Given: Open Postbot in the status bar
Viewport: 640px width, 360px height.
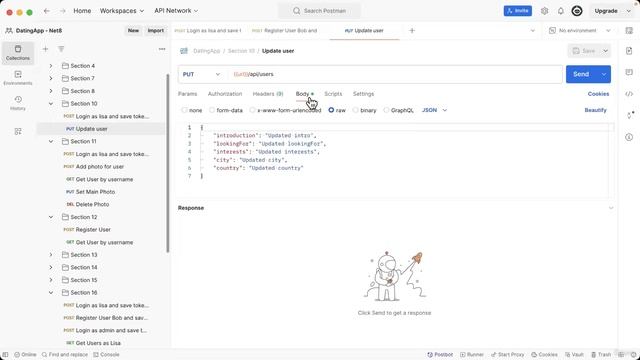Looking at the screenshot, I should pyautogui.click(x=440, y=354).
